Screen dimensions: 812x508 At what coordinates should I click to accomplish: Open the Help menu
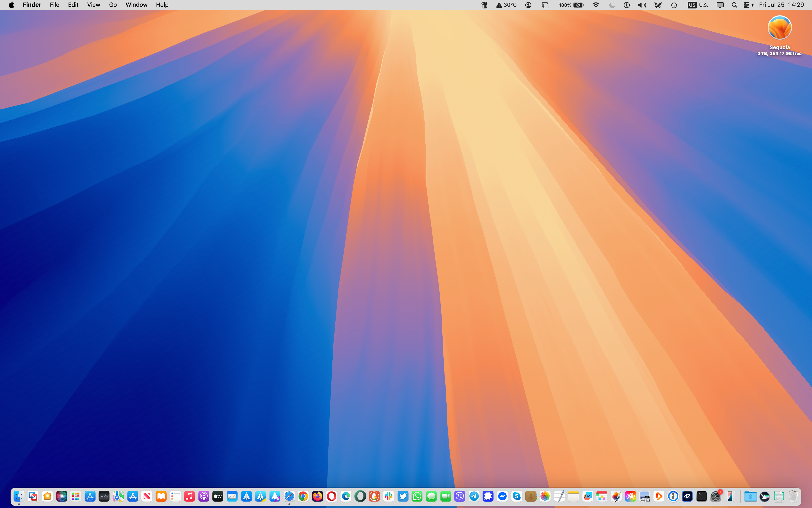click(x=162, y=5)
